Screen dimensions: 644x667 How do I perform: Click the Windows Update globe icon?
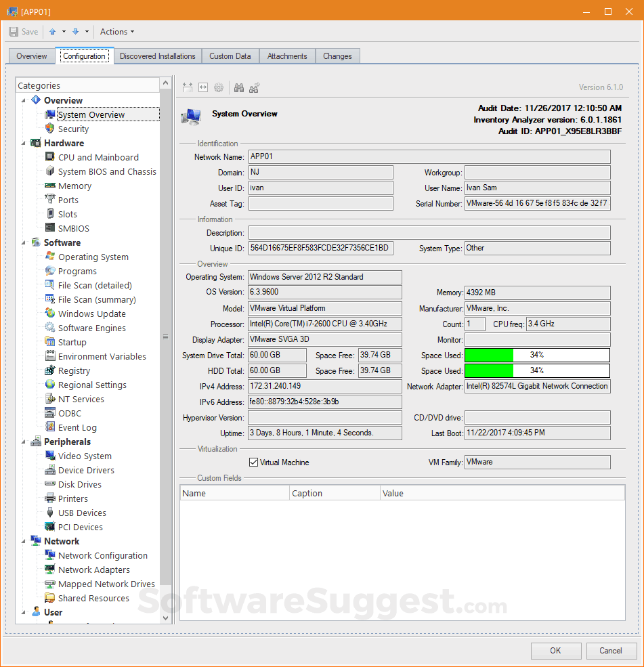point(50,314)
